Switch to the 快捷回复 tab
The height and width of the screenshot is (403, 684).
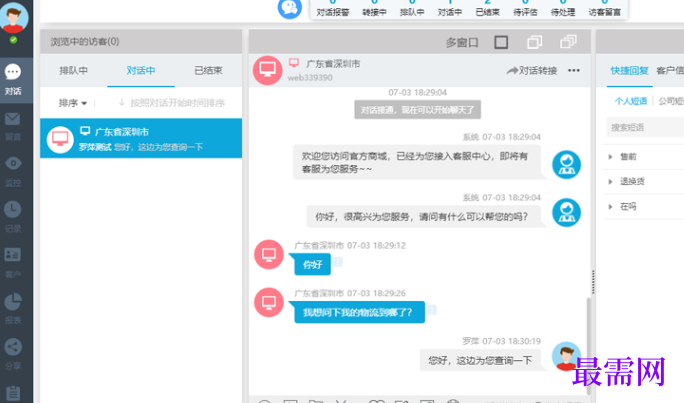tap(629, 71)
